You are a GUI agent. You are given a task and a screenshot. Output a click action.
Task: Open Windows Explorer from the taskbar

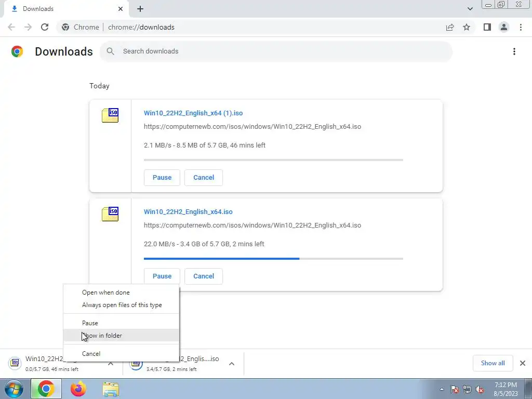(111, 389)
